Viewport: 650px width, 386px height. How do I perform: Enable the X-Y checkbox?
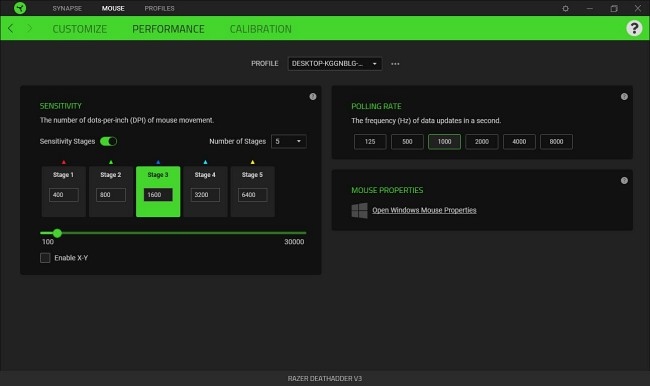[x=45, y=258]
